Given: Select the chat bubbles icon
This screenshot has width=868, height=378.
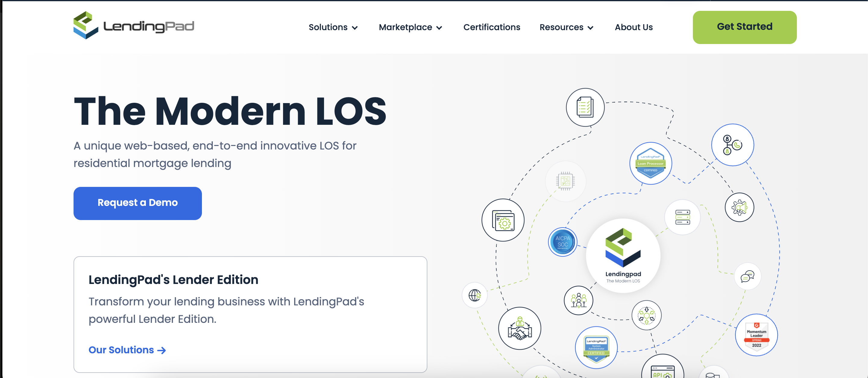Looking at the screenshot, I should [748, 276].
